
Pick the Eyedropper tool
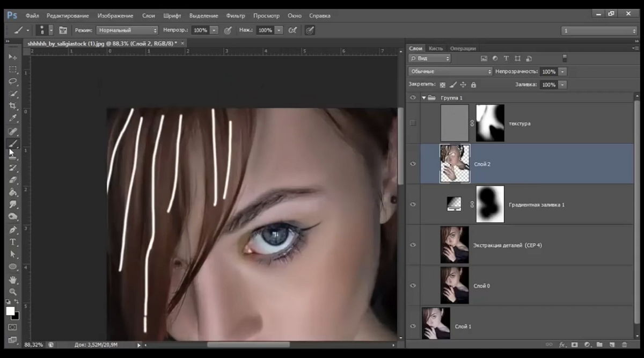(13, 119)
